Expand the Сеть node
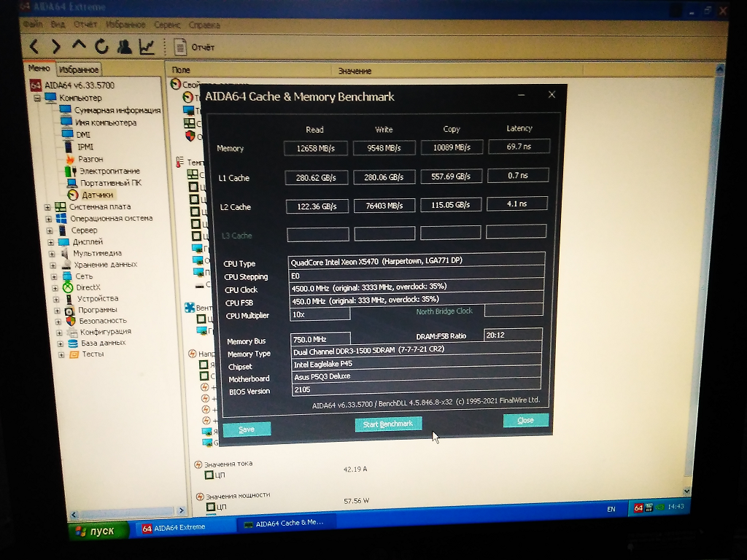Image resolution: width=747 pixels, height=560 pixels. 54,276
